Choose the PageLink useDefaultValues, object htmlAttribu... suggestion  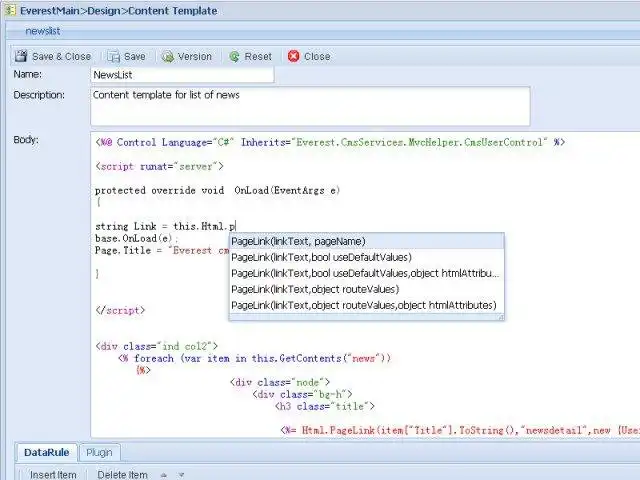367,273
